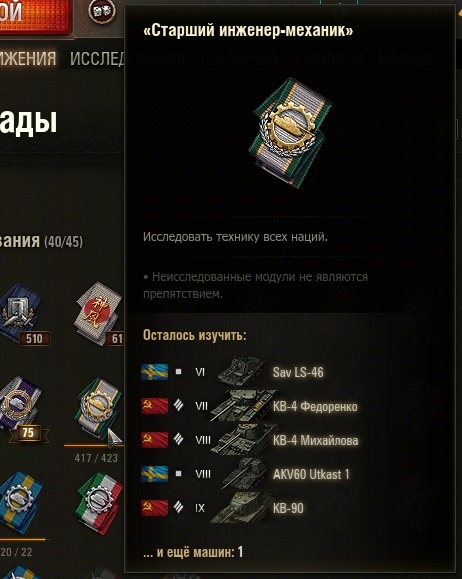Screen dimensions: 462x579
Task: Click the КВ-4 Михайлова tank image
Action: [x=242, y=439]
